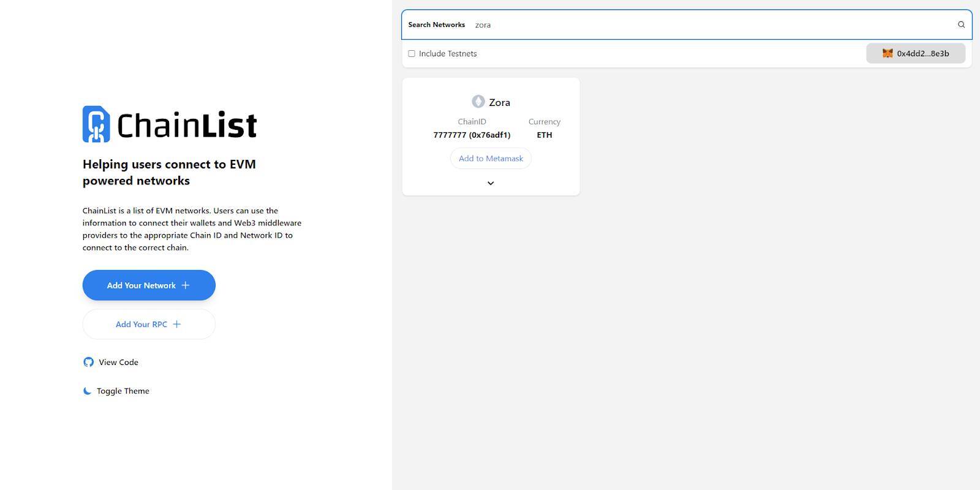Click the moon icon for theme toggle
Image resolution: width=980 pixels, height=490 pixels.
tap(88, 391)
